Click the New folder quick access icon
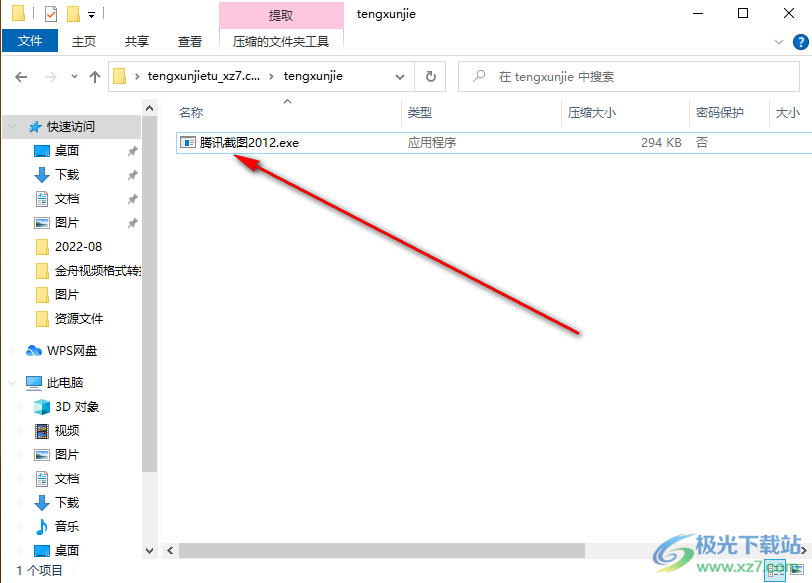Viewport: 812px width, 583px height. click(x=73, y=13)
